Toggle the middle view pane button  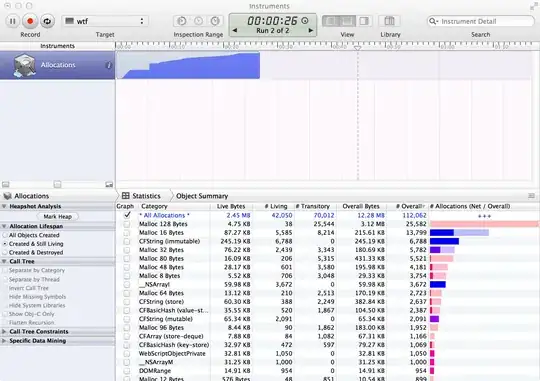[347, 21]
